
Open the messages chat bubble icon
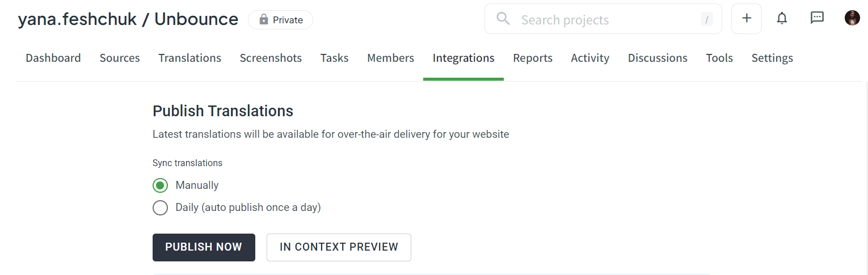(817, 18)
